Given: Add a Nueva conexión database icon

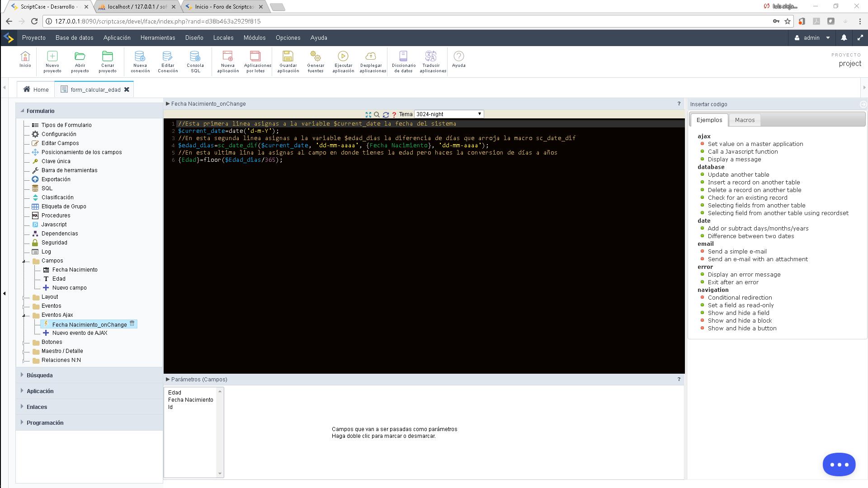Looking at the screenshot, I should coord(140,61).
